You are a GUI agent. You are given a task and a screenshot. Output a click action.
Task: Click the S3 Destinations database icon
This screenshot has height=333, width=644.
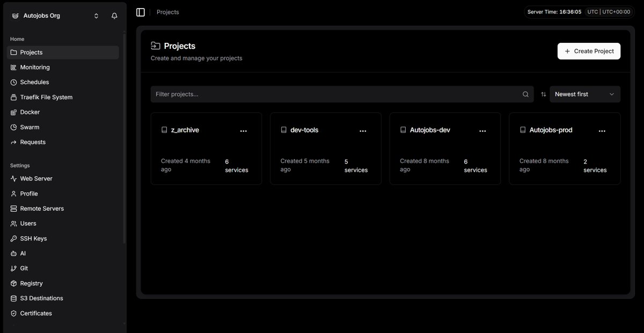pos(14,299)
